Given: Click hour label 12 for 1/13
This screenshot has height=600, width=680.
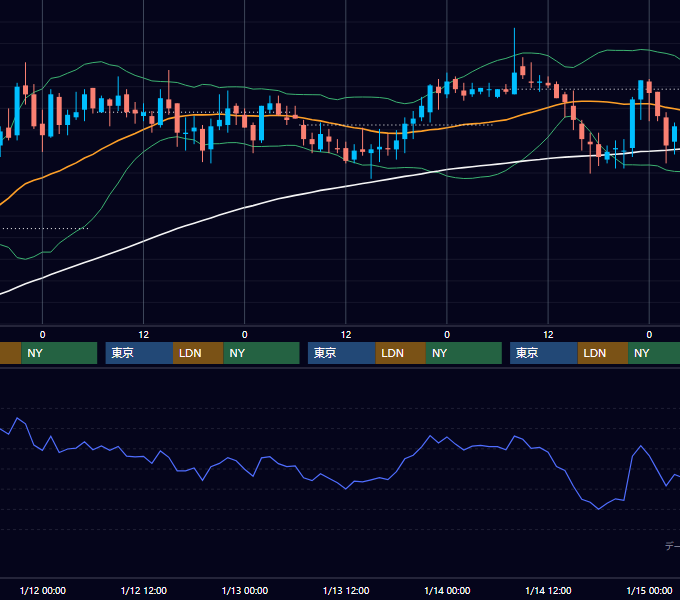Looking at the screenshot, I should [346, 335].
